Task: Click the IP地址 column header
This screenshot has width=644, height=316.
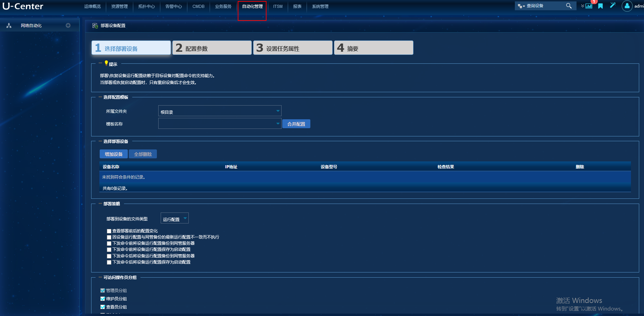Action: pyautogui.click(x=231, y=167)
